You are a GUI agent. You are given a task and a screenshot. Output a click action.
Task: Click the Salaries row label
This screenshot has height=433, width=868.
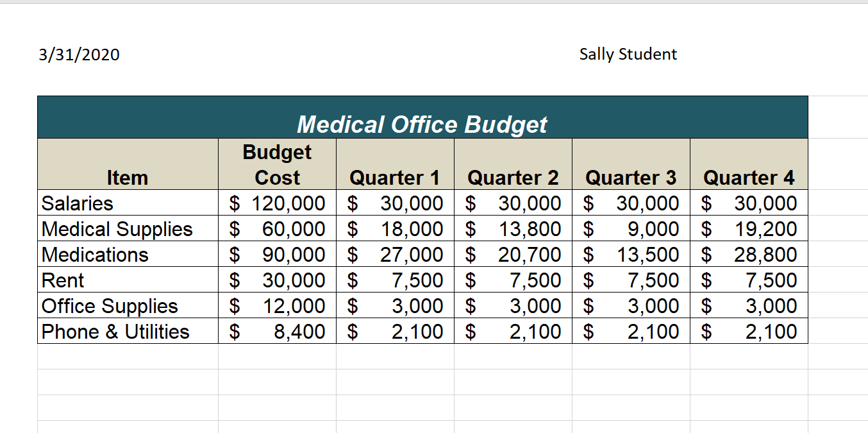point(78,203)
